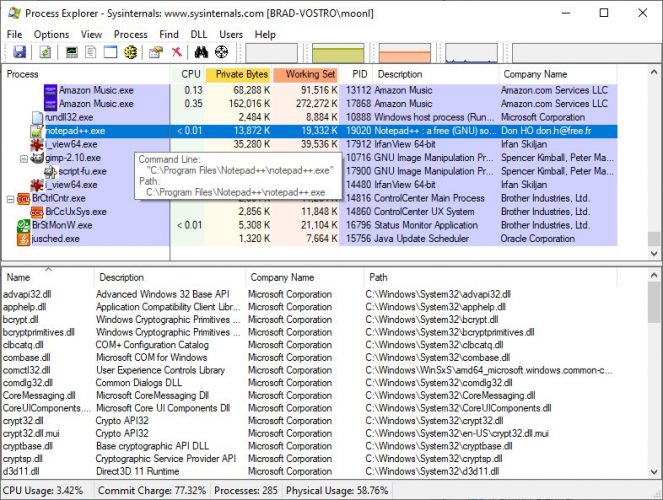Sort DLLs by the Path column header
Image resolution: width=663 pixels, height=500 pixels.
click(x=490, y=278)
